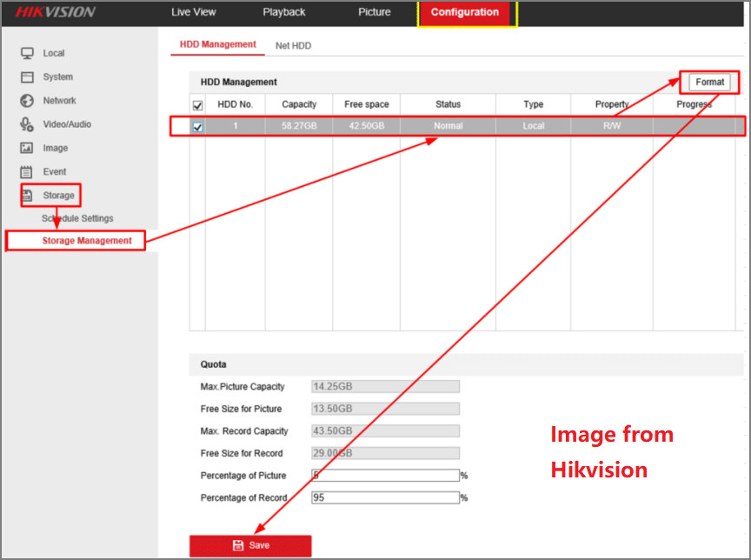Click the R/W property cell
This screenshot has height=560, width=751.
[x=612, y=126]
